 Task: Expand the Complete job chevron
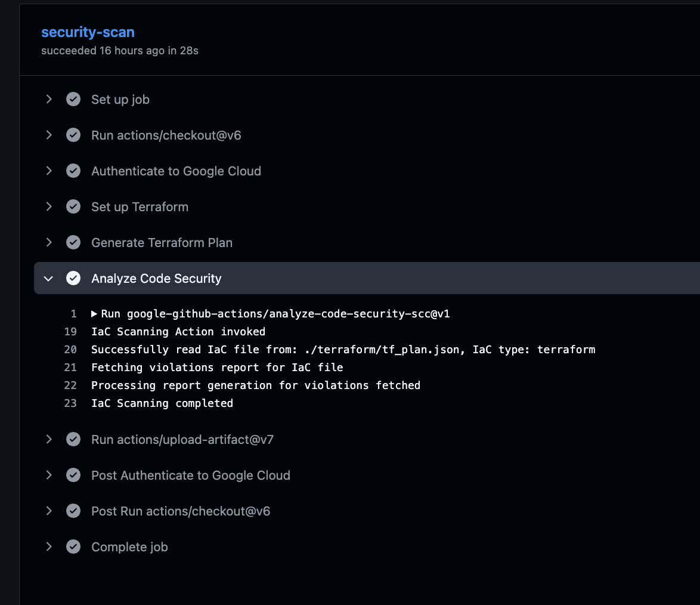click(49, 547)
